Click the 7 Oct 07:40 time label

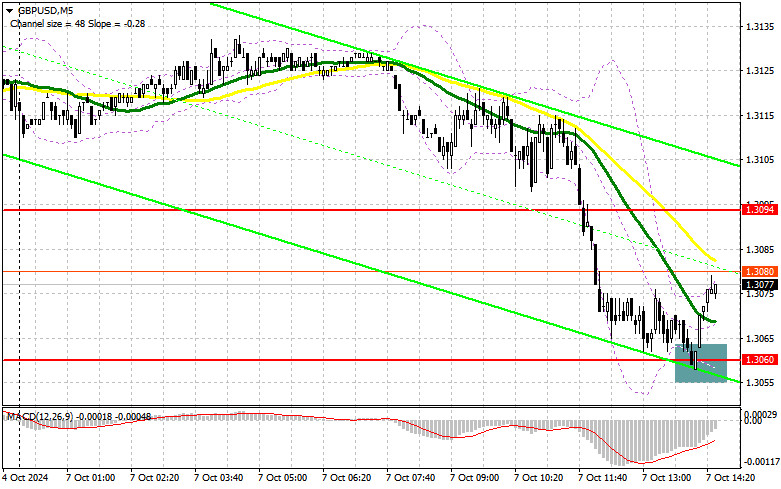pos(410,478)
